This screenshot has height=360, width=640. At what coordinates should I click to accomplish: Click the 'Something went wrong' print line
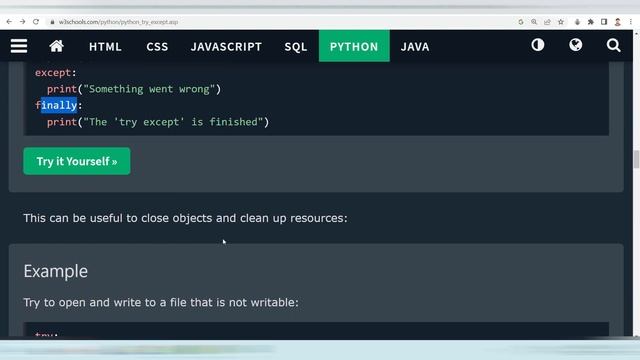pyautogui.click(x=134, y=89)
